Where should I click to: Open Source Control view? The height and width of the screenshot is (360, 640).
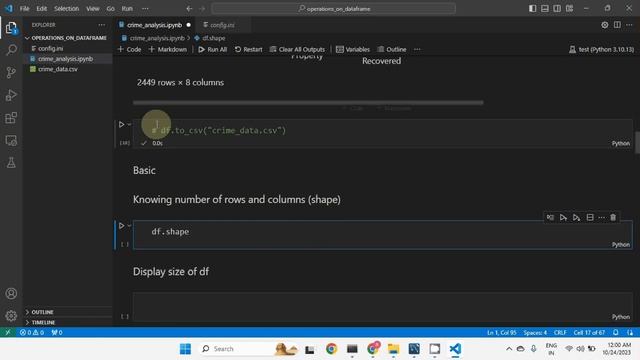pyautogui.click(x=11, y=73)
